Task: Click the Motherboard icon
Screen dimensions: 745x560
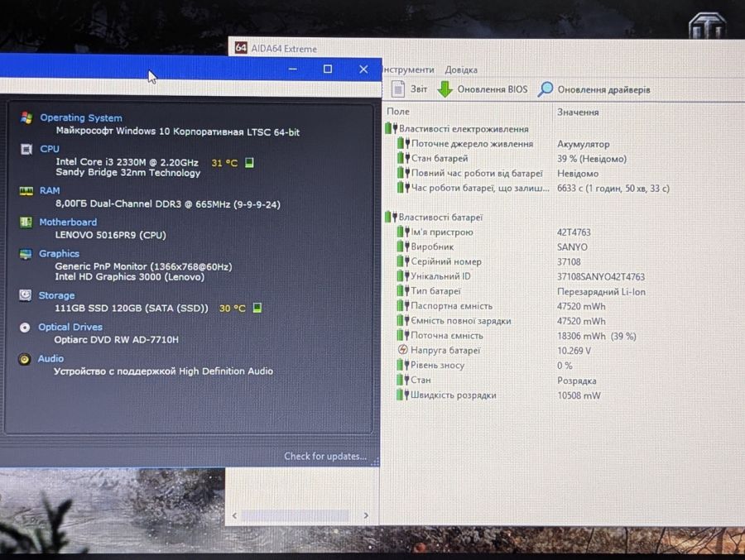Action: [26, 222]
